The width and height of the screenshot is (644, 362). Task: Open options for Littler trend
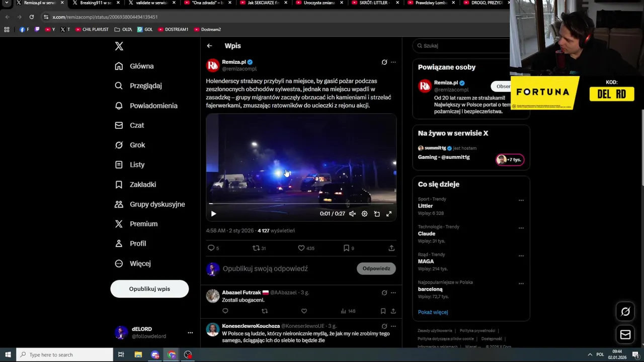click(x=521, y=200)
